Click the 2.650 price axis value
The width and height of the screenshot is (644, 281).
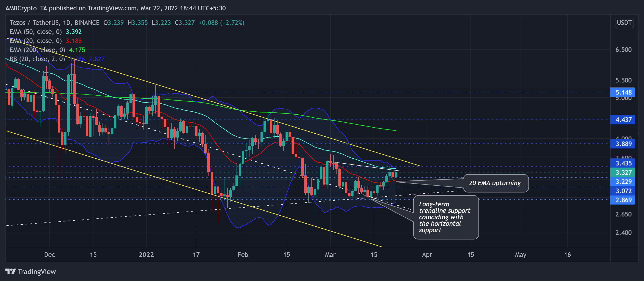coord(623,214)
